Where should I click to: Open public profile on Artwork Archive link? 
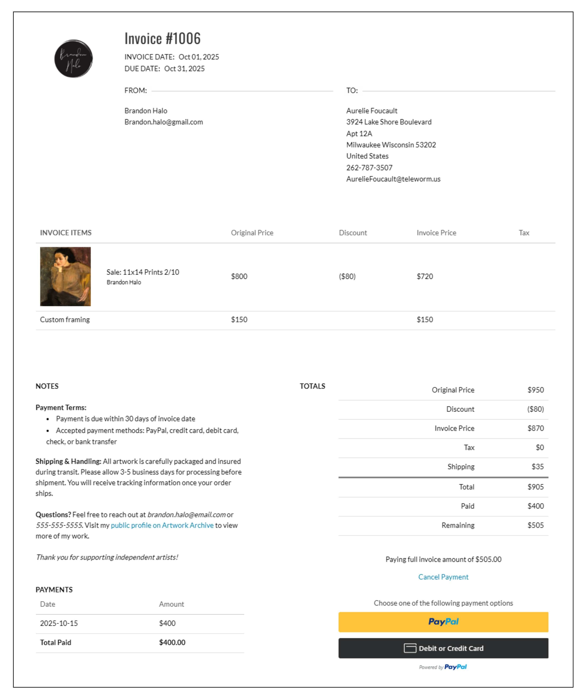coord(162,525)
